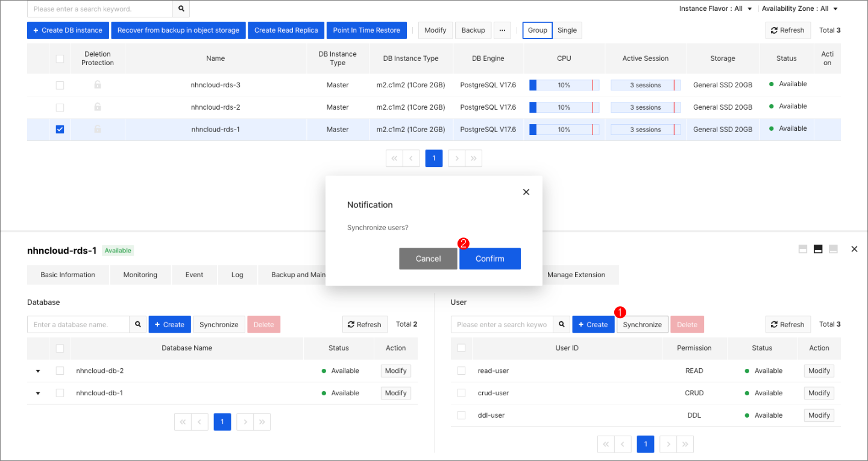Click inside the database name search field
Image resolution: width=868 pixels, height=461 pixels.
point(78,324)
